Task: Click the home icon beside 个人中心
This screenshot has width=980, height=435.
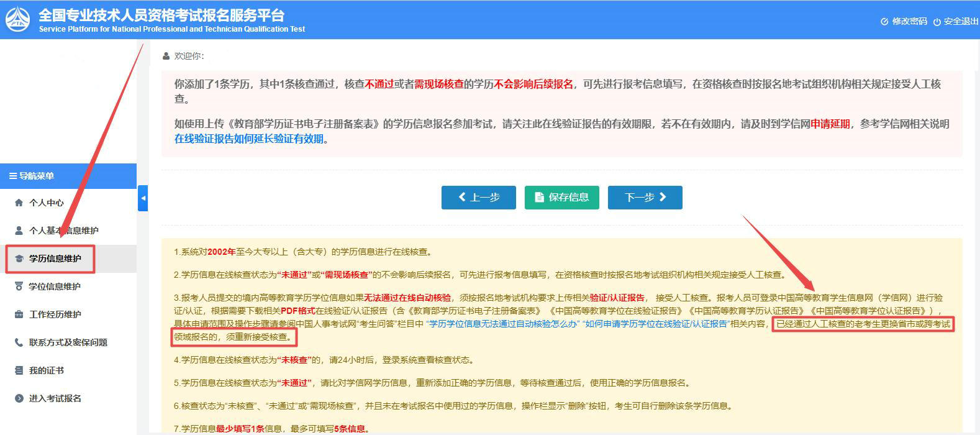Action: pos(19,203)
